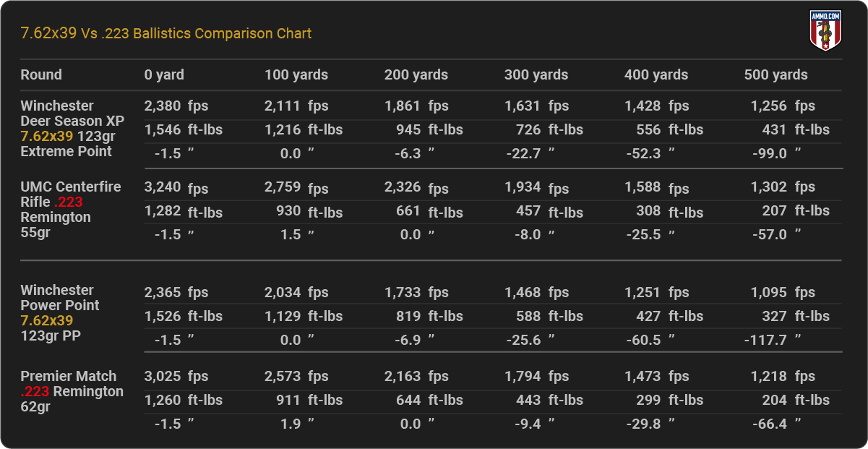Image resolution: width=868 pixels, height=449 pixels.
Task: Click the 100 yards column header
Action: (x=296, y=74)
